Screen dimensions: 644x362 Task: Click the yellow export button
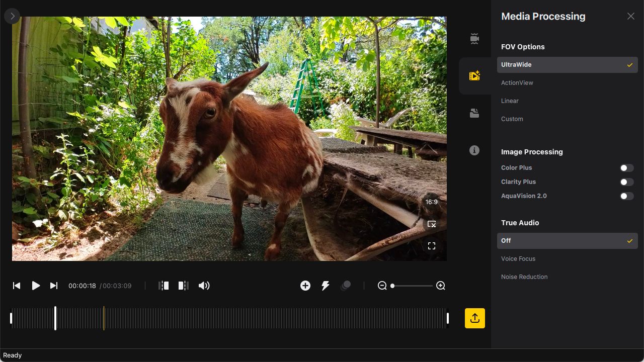point(474,318)
